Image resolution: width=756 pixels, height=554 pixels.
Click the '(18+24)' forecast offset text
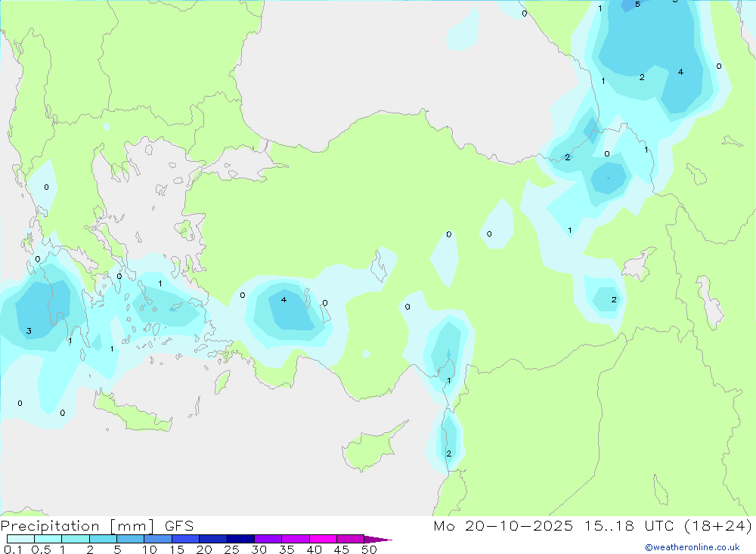(718, 526)
